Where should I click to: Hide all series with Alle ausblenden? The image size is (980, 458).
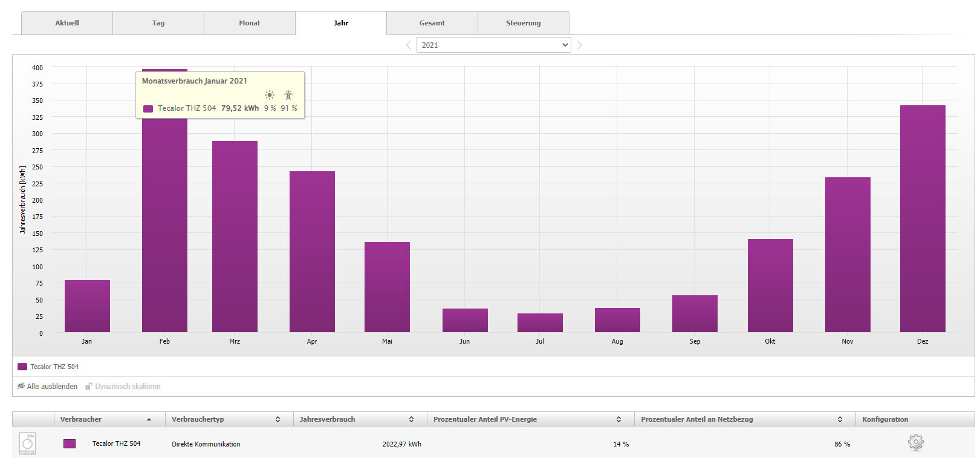[x=47, y=387]
